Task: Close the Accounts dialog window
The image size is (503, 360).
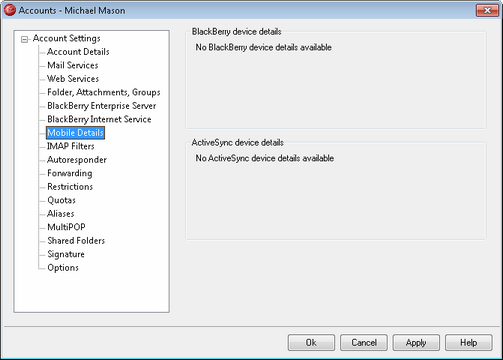Action: click(x=487, y=10)
